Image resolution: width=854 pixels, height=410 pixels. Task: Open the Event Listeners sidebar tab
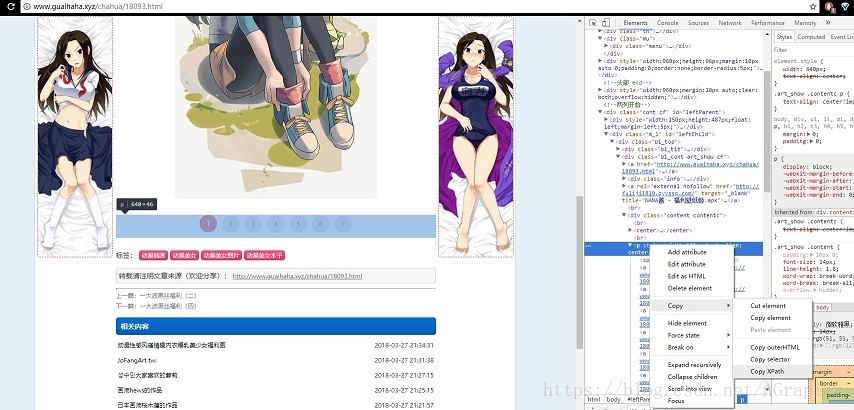pos(841,37)
